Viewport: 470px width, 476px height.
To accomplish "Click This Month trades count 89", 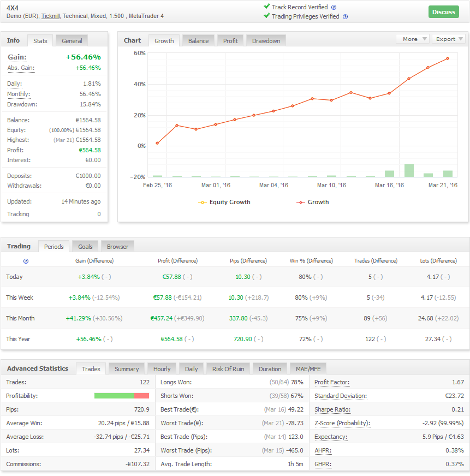I will [x=367, y=318].
